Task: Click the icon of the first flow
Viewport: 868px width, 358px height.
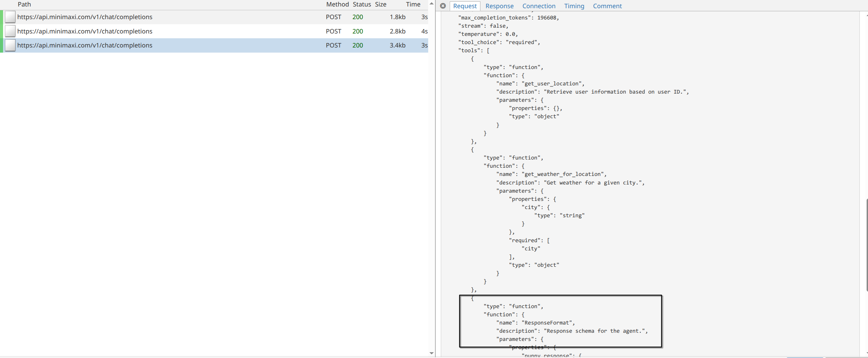Action: point(10,17)
